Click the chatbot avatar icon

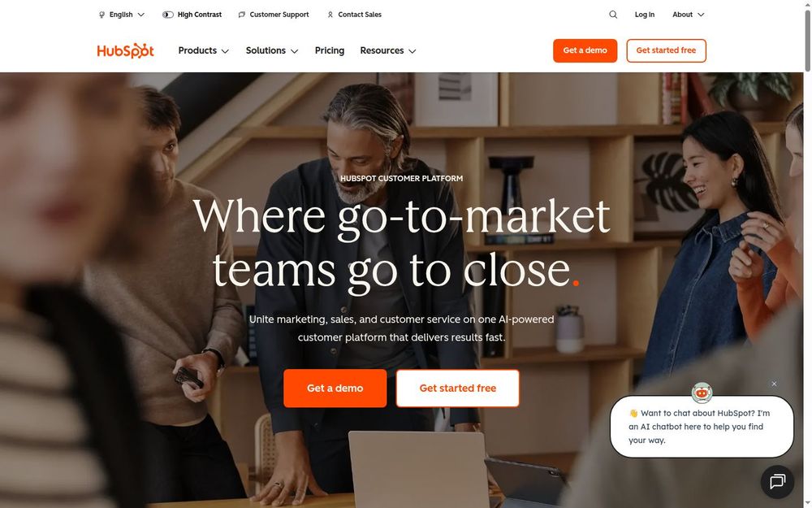[x=702, y=393]
